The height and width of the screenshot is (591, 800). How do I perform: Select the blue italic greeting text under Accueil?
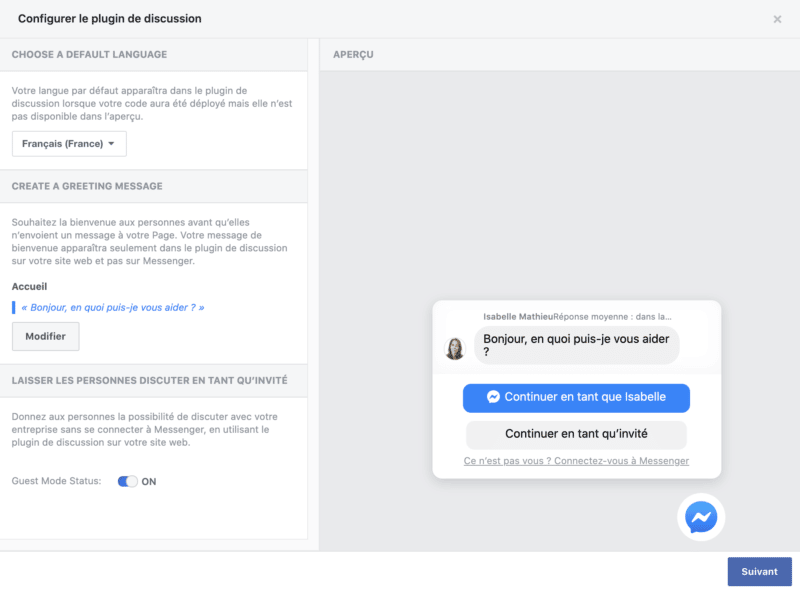click(112, 308)
